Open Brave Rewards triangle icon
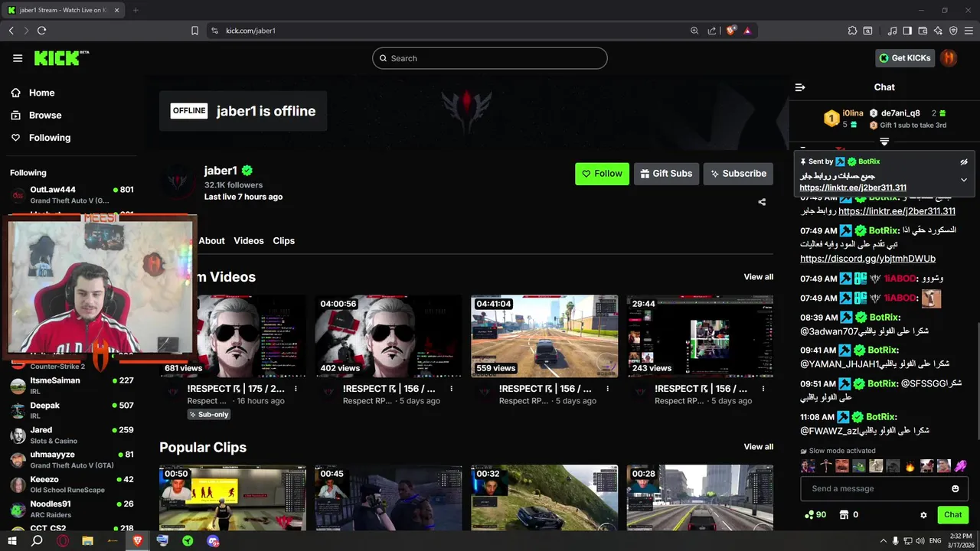Screen dimensions: 980x551 (x=747, y=31)
